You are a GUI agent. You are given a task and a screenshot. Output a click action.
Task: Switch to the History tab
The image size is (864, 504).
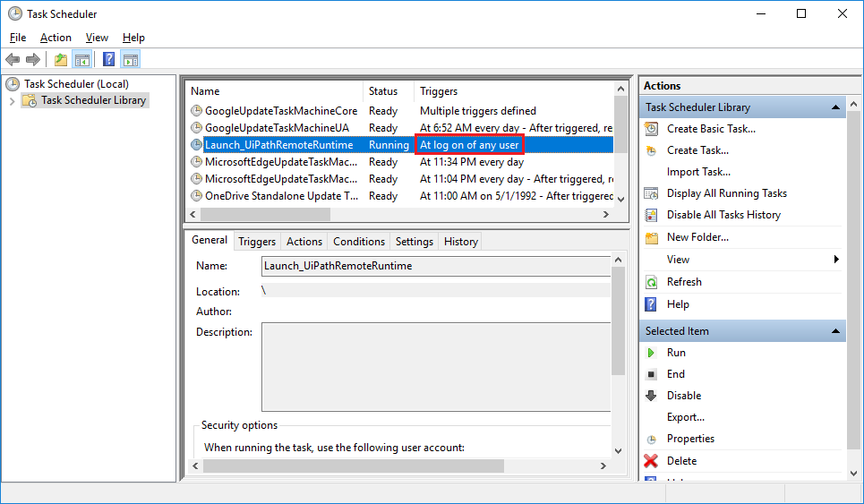tap(460, 242)
